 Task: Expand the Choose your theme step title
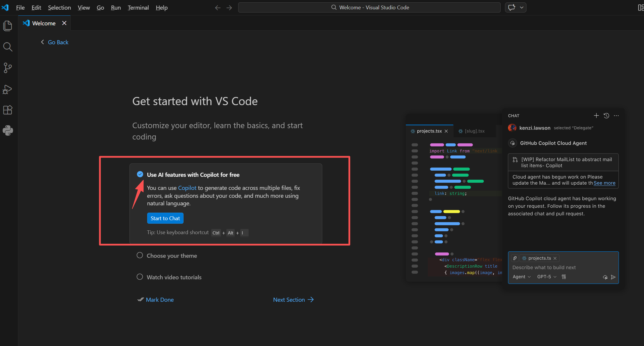point(172,256)
